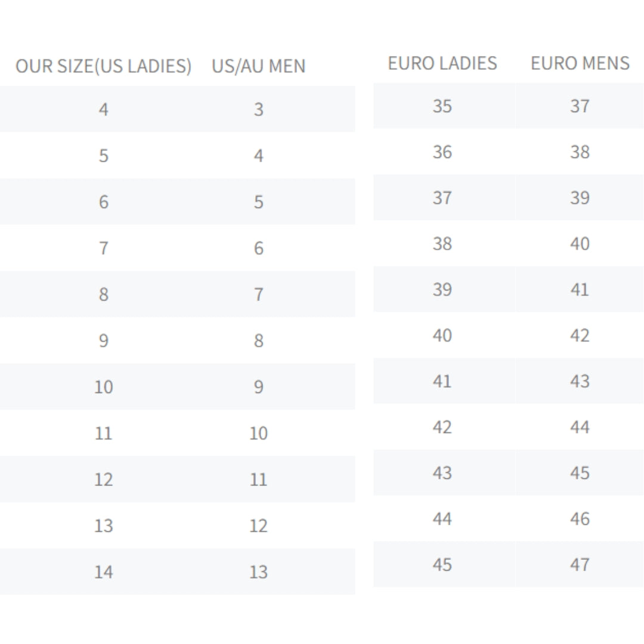
Task: Select US ladies size 4 cell
Action: click(x=104, y=109)
